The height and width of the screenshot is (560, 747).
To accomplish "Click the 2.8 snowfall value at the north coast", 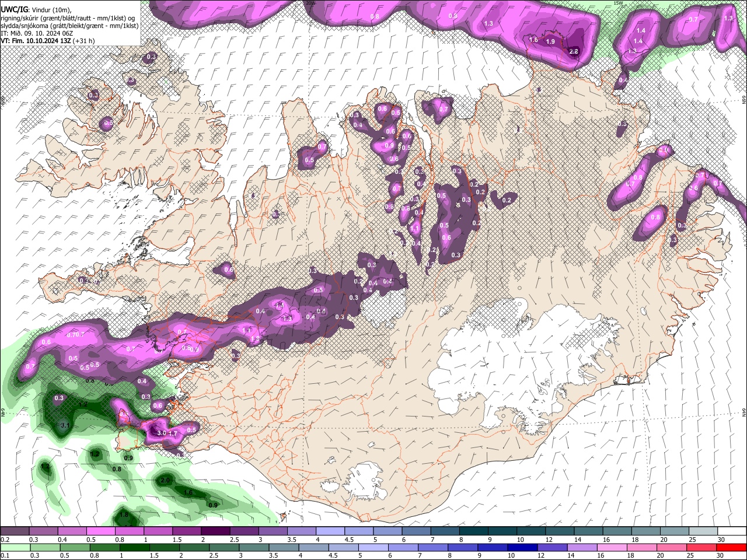I will tap(573, 52).
